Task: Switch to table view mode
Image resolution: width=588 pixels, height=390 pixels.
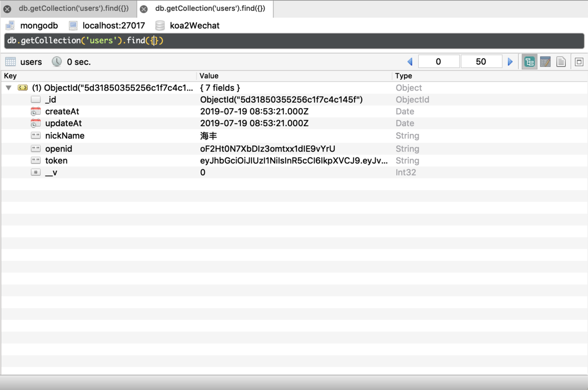Action: (545, 62)
